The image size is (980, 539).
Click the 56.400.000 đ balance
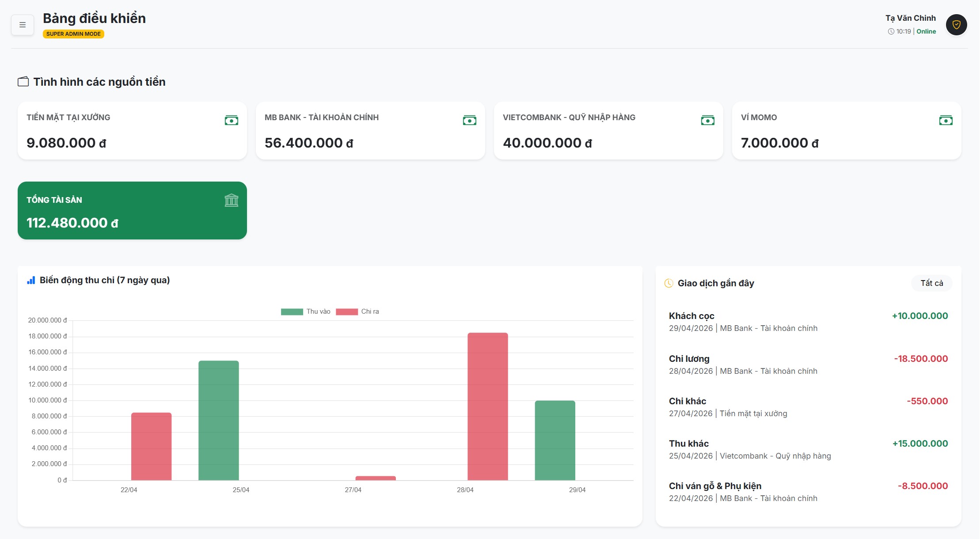coord(309,143)
